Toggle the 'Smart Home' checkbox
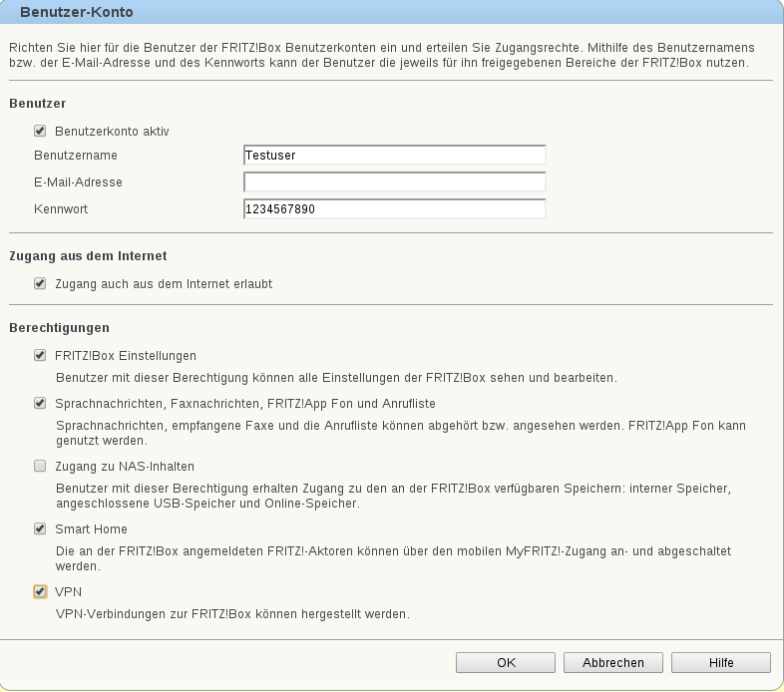Viewport: 784px width, 692px height. click(x=40, y=528)
